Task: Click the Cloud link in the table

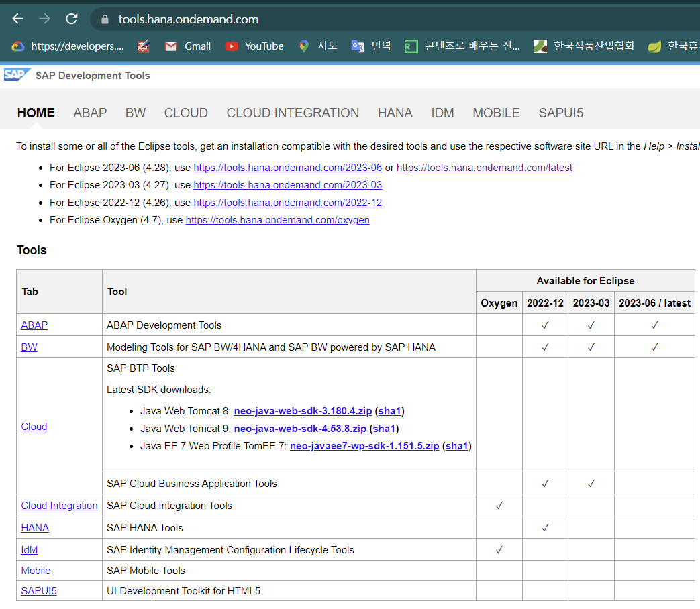Action: pos(34,427)
